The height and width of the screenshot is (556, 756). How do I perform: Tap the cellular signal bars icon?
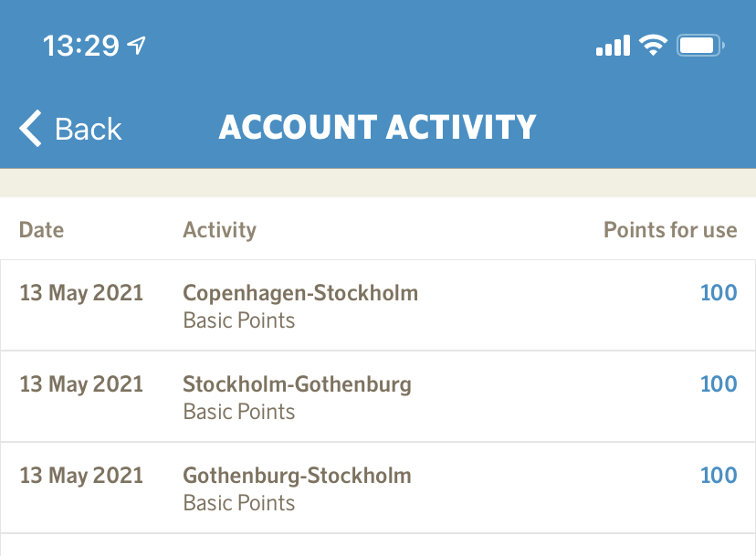point(613,46)
